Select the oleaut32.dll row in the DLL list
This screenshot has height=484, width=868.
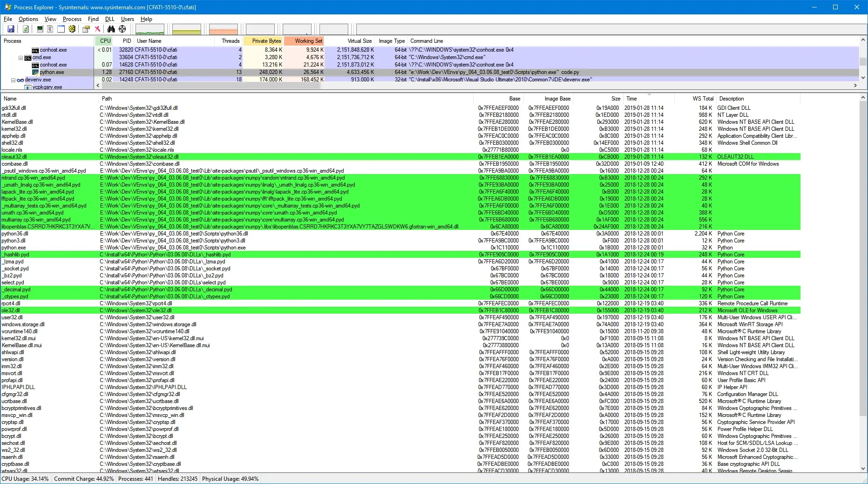click(400, 157)
